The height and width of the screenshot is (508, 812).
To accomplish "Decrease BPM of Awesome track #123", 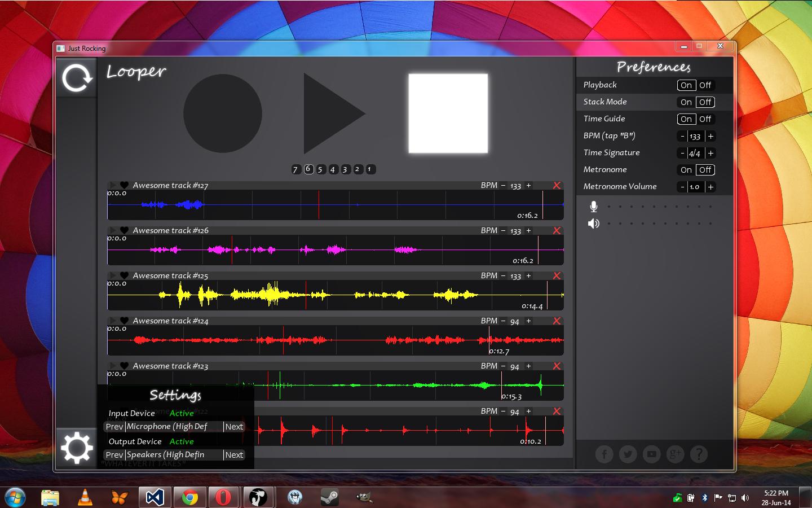I will (504, 366).
